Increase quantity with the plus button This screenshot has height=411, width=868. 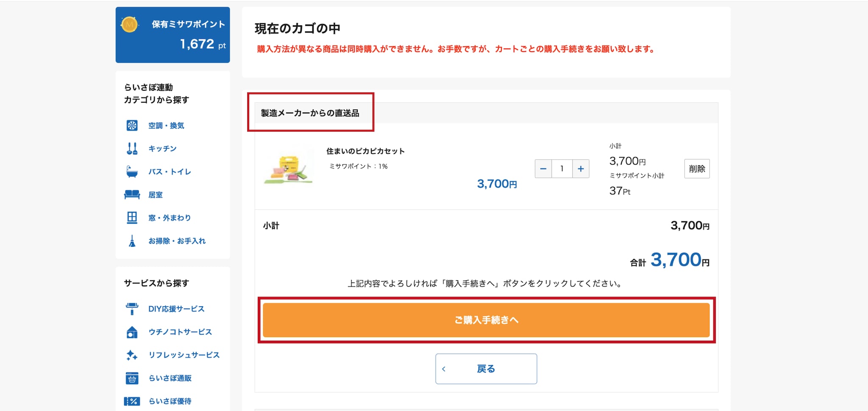coord(581,169)
